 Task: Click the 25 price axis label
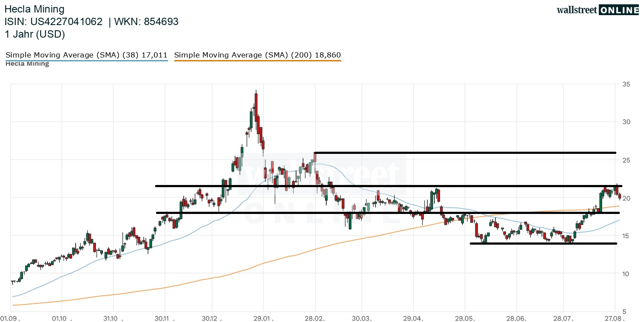(625, 160)
